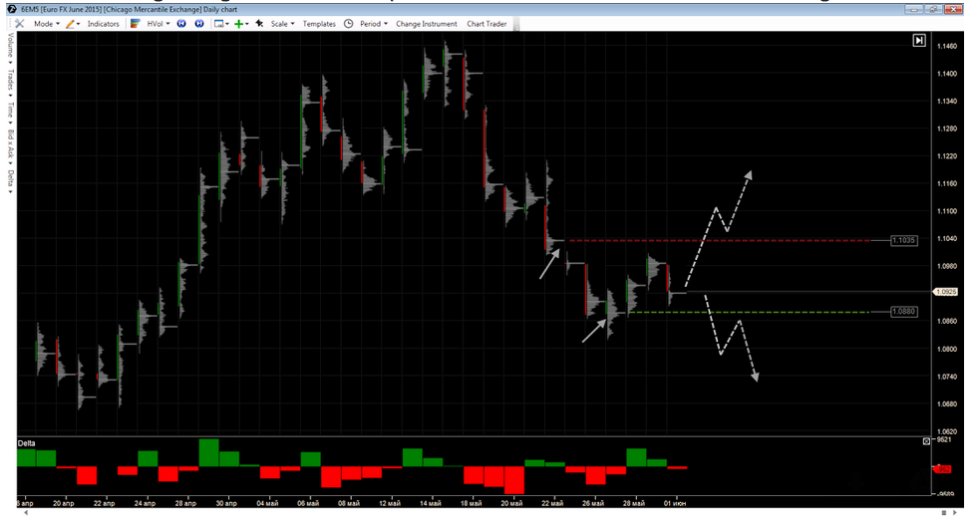Click the red delta value marker on scale
This screenshot has width=980, height=517.
942,469
